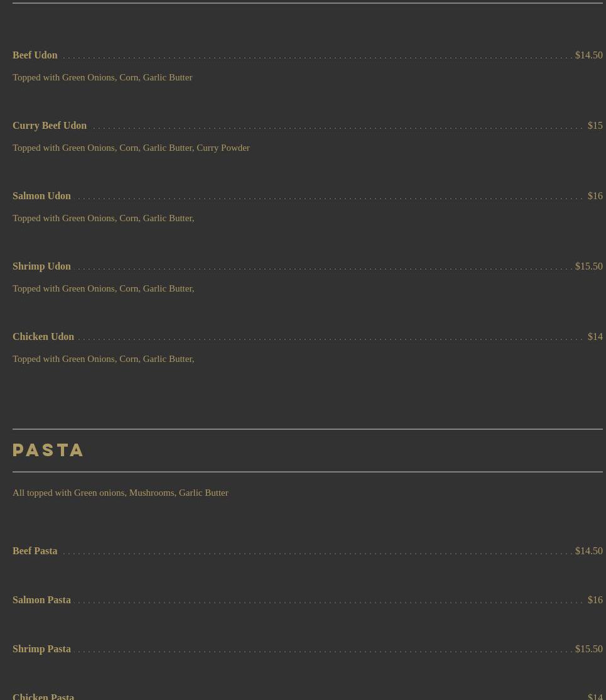The image size is (606, 700).
Task: Click the PASTA section heading
Action: click(48, 451)
